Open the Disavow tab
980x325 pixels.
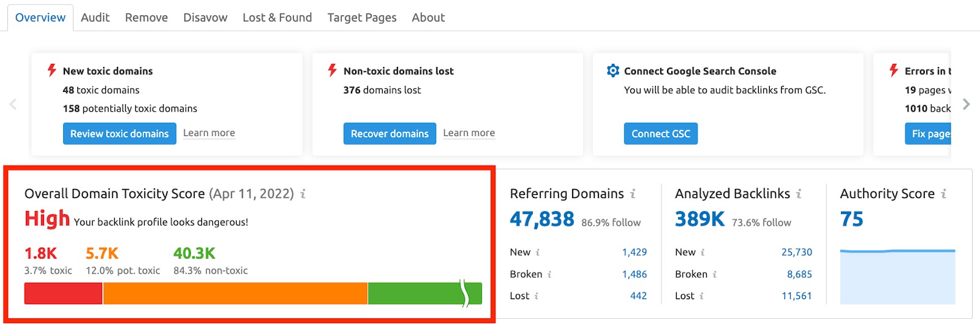(205, 17)
